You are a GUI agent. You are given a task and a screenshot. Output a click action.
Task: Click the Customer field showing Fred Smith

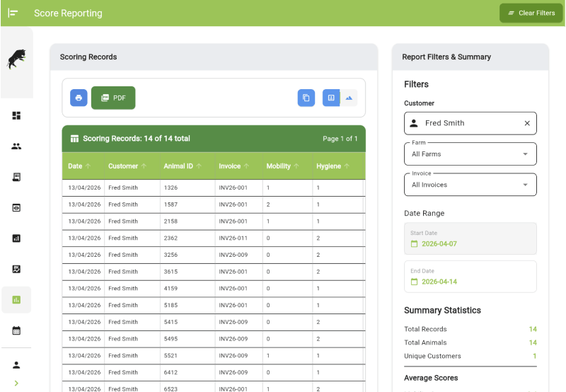(x=470, y=123)
